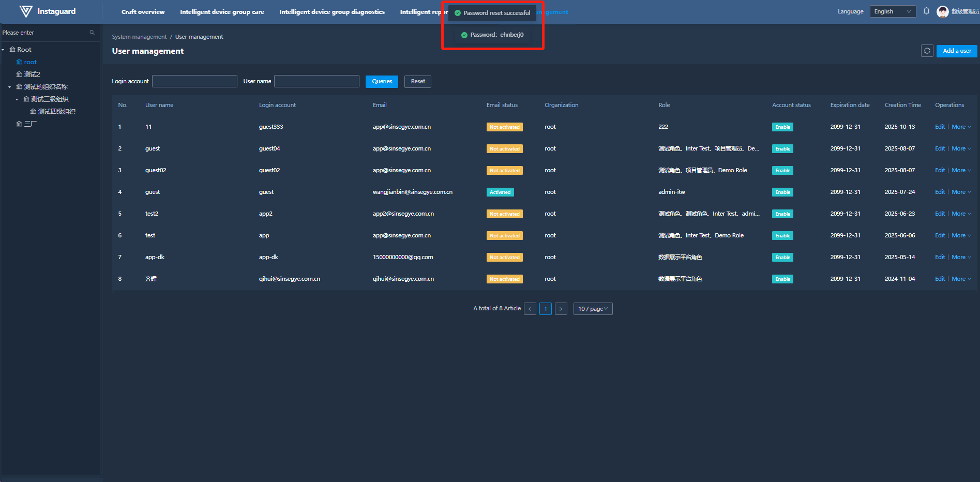Screen dimensions: 980x482
Task: Open the Language dropdown set to English
Action: click(x=893, y=11)
